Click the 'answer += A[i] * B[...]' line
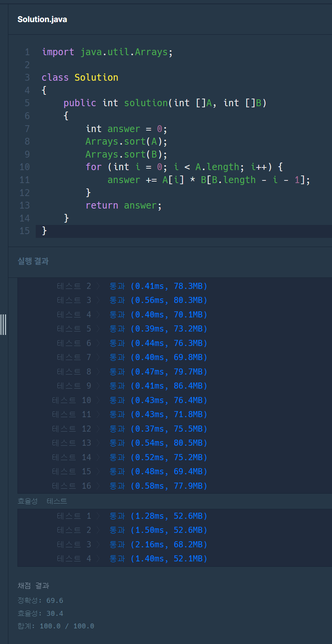 (209, 180)
